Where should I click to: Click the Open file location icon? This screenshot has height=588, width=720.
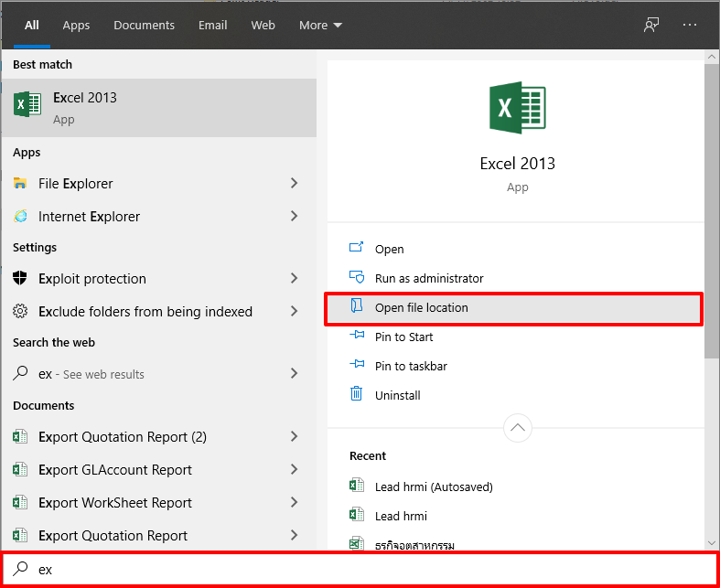pos(357,305)
